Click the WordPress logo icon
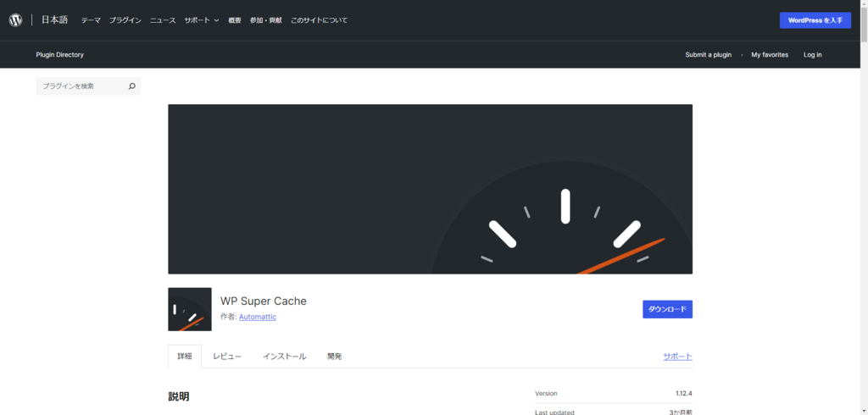 pos(15,20)
